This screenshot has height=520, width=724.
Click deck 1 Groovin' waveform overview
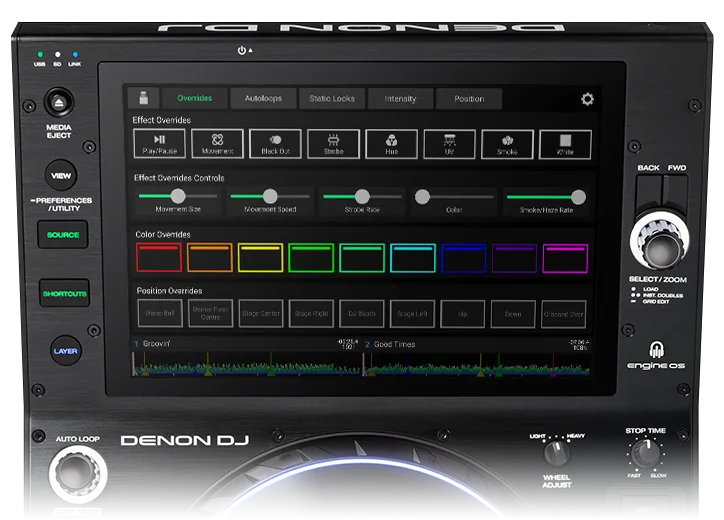(x=246, y=364)
